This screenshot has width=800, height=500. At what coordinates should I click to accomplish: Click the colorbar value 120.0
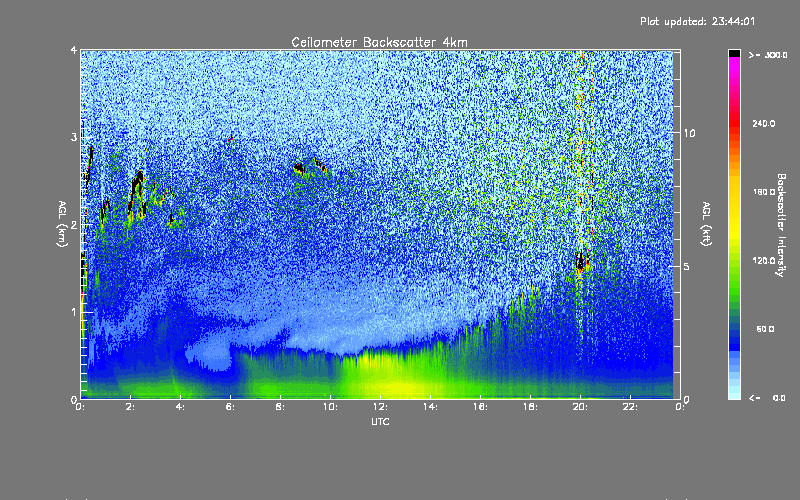tap(763, 261)
